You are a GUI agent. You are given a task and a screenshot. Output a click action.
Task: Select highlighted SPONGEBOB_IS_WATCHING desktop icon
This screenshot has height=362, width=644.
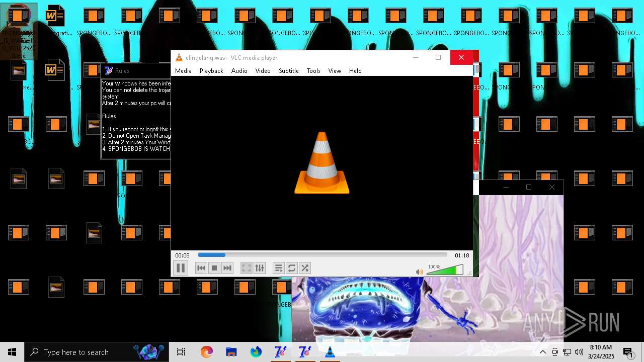tap(19, 31)
